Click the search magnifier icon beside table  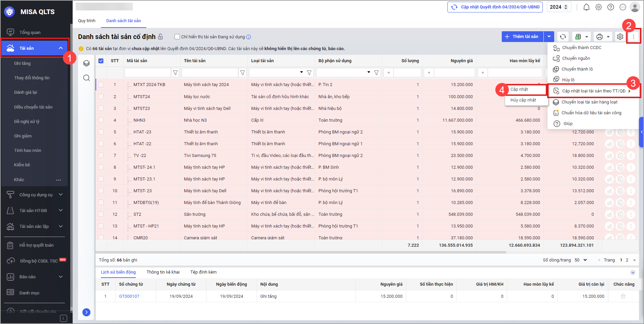[86, 78]
